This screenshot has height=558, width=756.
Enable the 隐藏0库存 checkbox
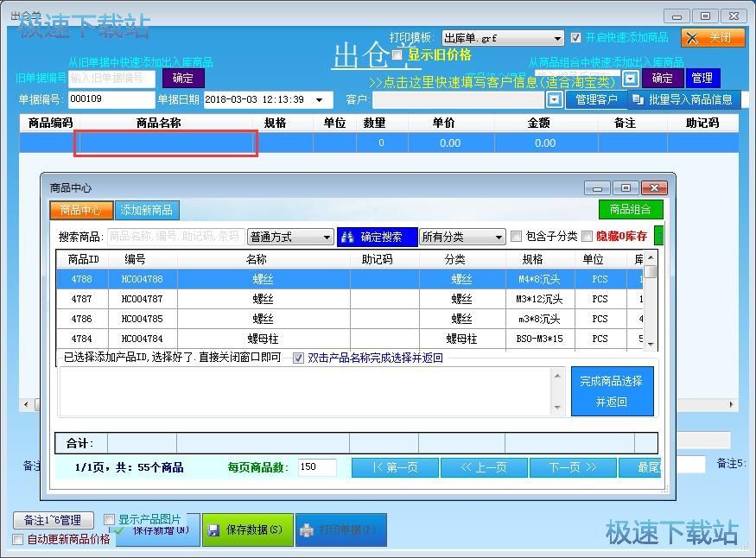pos(588,237)
